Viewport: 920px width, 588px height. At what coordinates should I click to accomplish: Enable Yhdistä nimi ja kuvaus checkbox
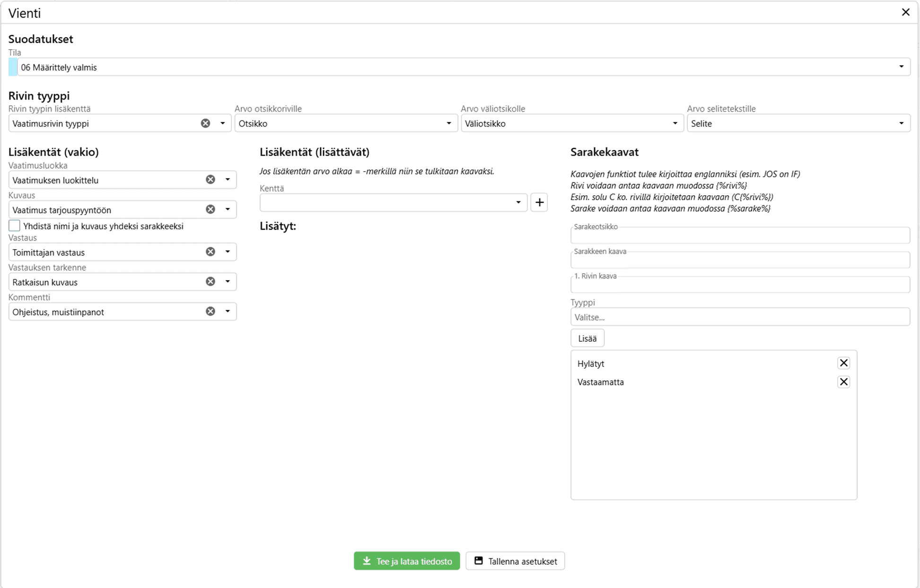click(x=15, y=226)
